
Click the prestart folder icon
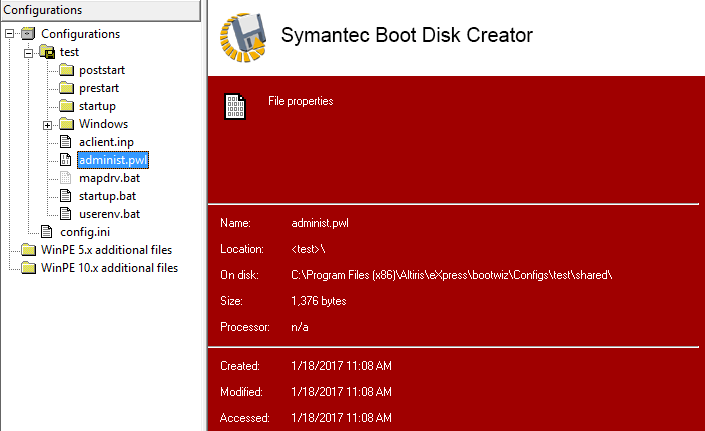pos(67,88)
